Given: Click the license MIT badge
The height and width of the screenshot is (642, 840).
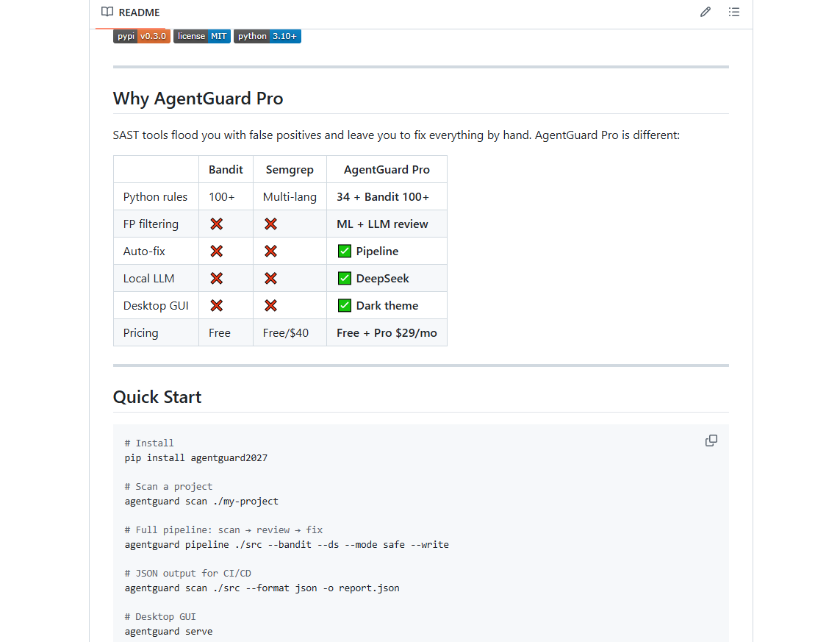Looking at the screenshot, I should 202,36.
